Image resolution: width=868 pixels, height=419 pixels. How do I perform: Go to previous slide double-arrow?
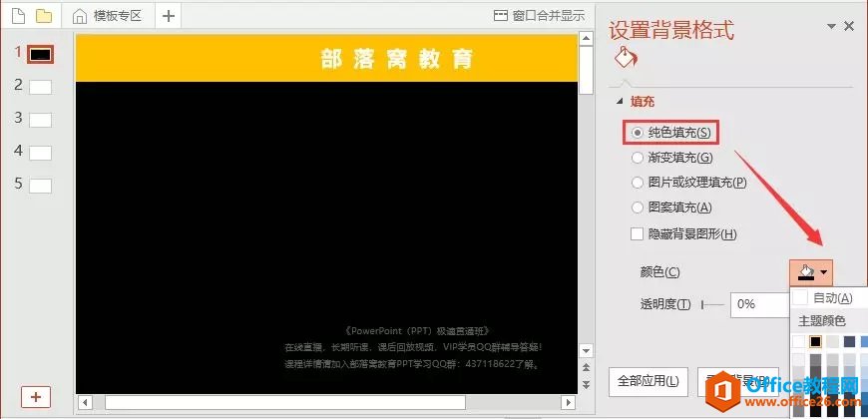(x=586, y=368)
